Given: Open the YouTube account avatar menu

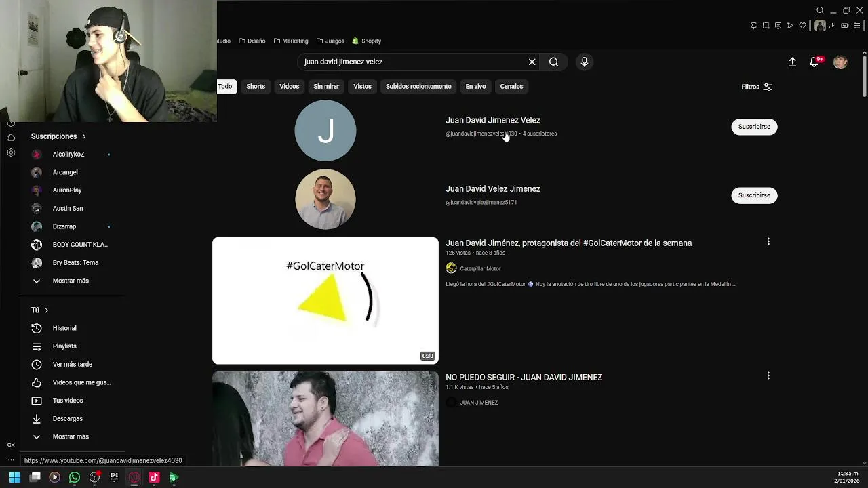Looking at the screenshot, I should pos(840,62).
